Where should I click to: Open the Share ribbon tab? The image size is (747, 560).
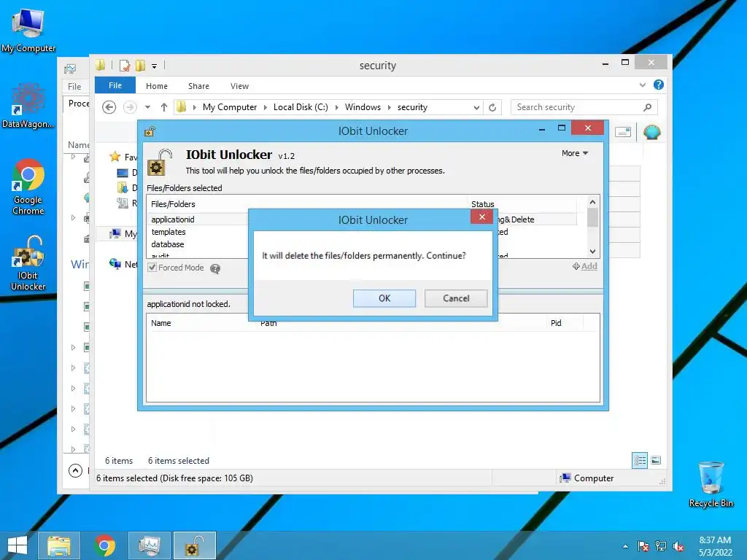pos(198,86)
